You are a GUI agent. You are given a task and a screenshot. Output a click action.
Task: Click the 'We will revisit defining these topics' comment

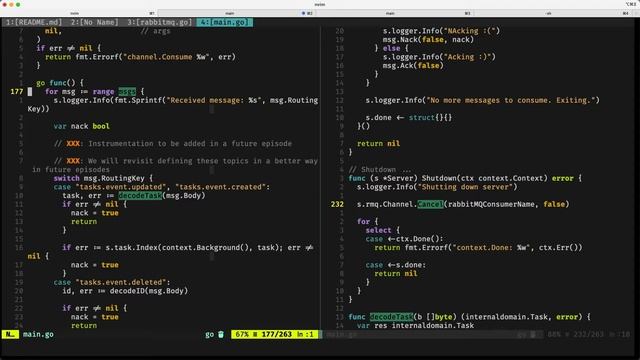[186, 161]
